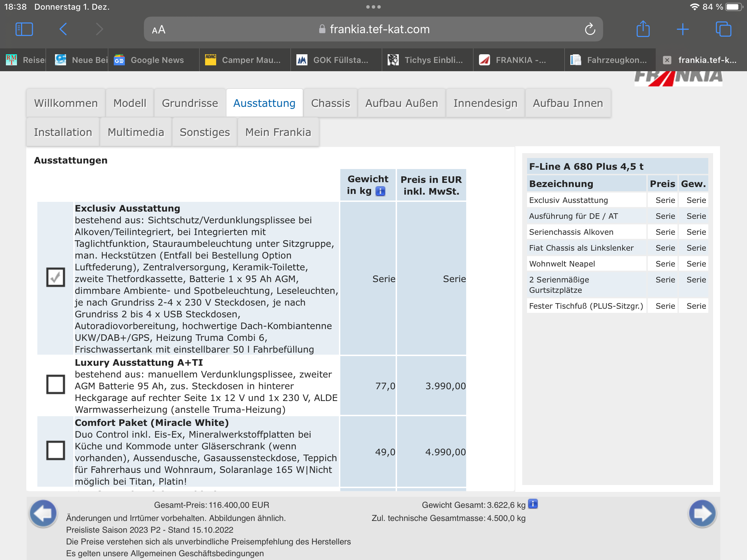Tap the frankia.tef-kat.com address bar
Viewport: 747px width, 560px height.
[x=373, y=29]
